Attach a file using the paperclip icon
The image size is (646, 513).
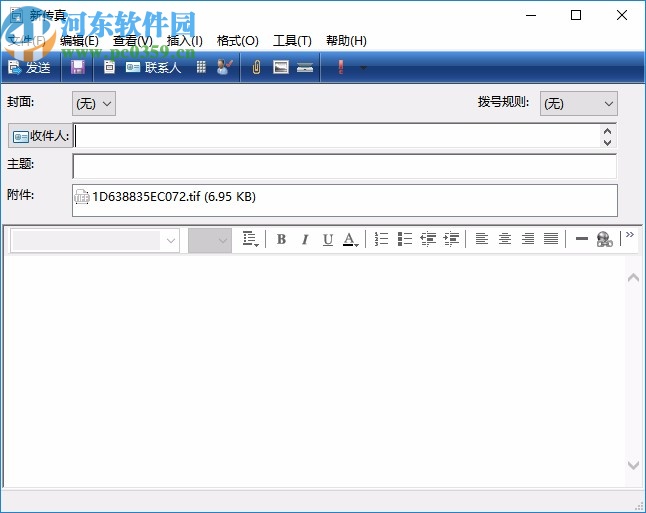[x=256, y=67]
